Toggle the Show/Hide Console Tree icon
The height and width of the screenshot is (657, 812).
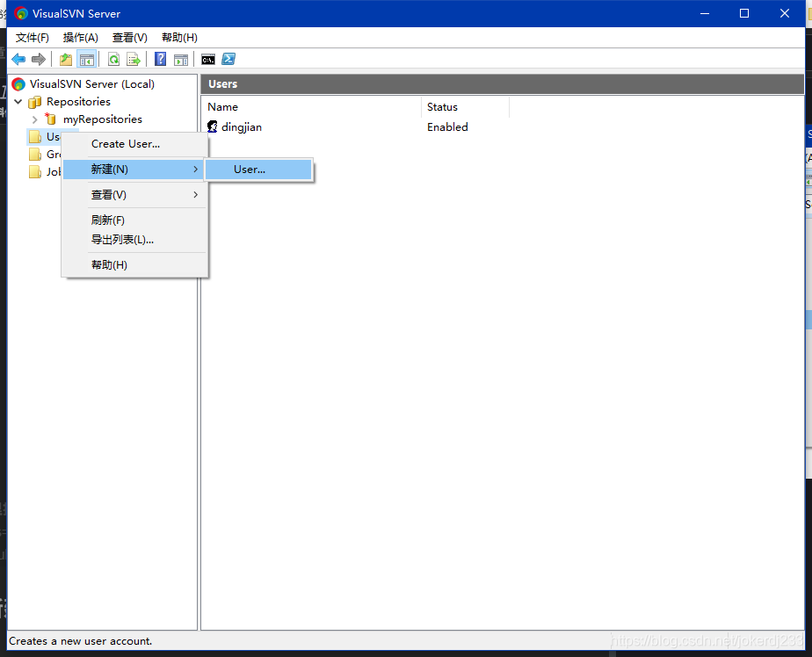pos(86,60)
